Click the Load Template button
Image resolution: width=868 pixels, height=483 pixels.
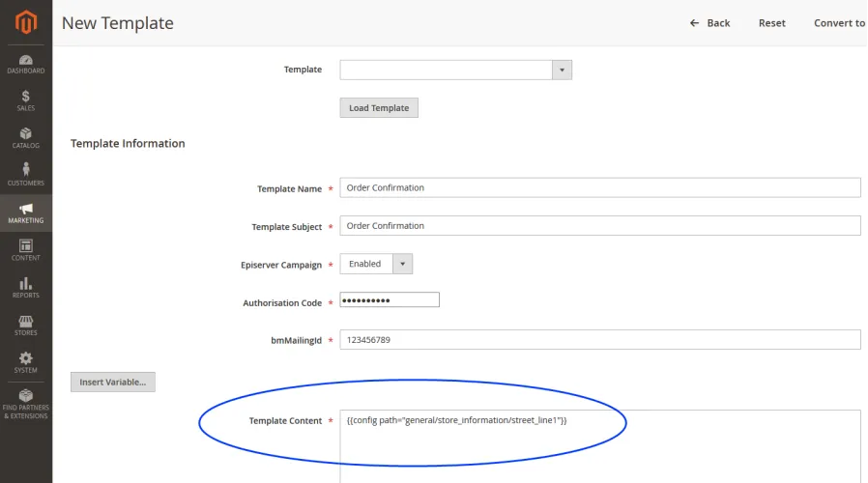tap(379, 108)
